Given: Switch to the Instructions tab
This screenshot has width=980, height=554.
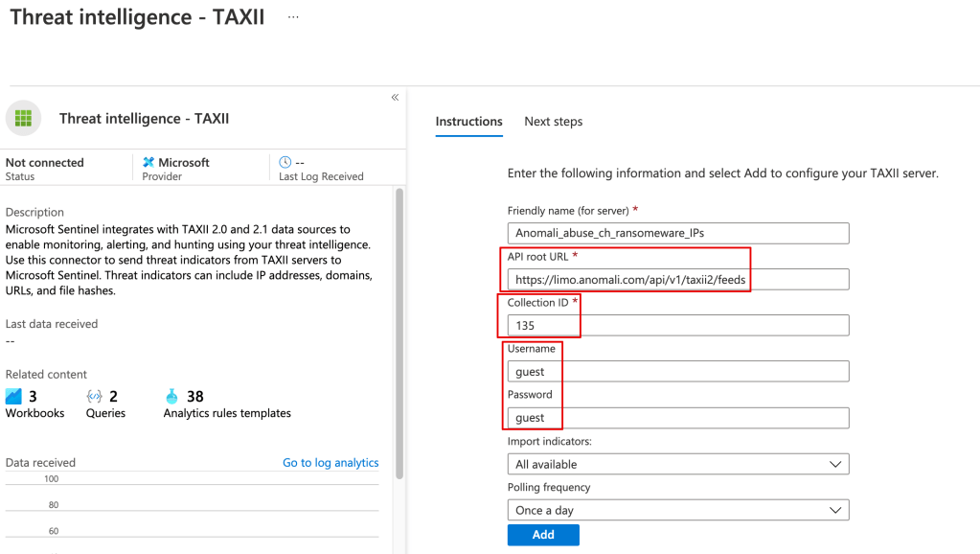Looking at the screenshot, I should point(468,122).
